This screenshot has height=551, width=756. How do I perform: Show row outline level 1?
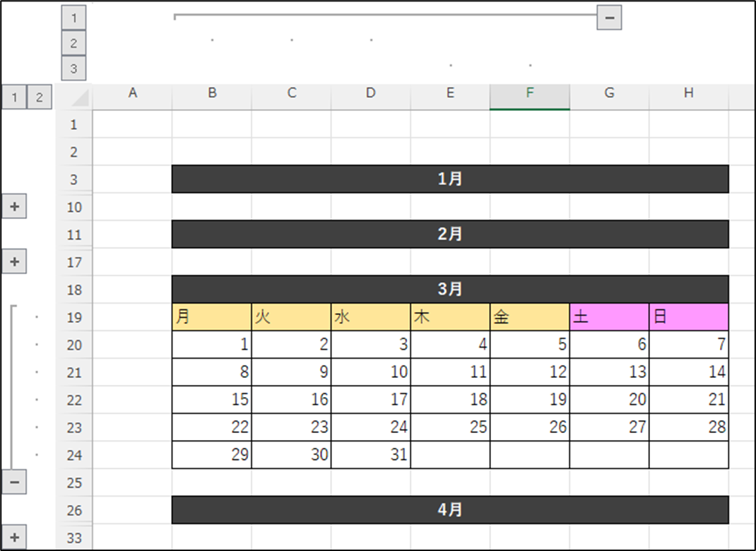pos(13,97)
